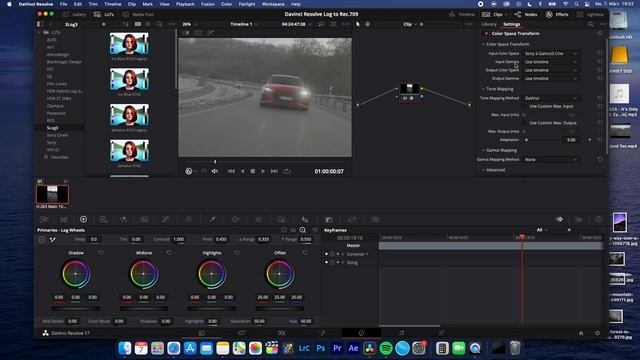Open the Tone Mapping Method dropdown
The height and width of the screenshot is (360, 640).
[x=551, y=98]
